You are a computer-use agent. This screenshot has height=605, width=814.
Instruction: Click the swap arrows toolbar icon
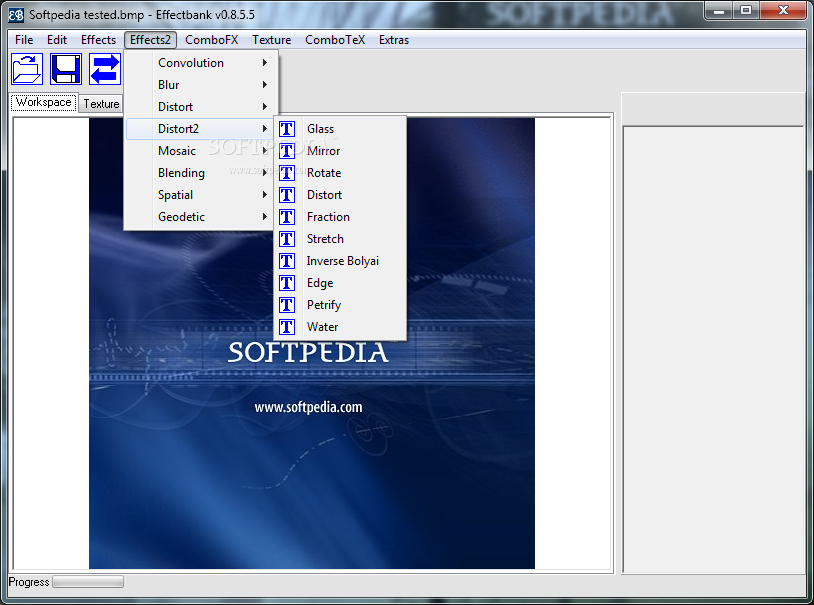coord(105,69)
